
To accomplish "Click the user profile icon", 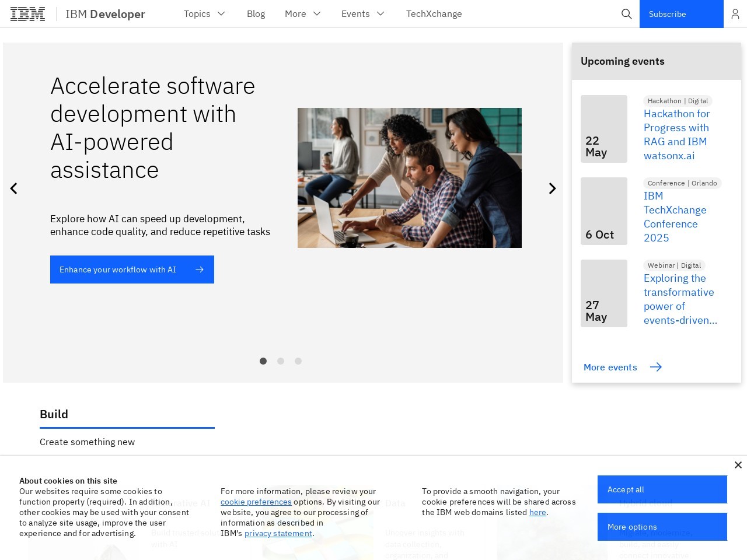I will [735, 14].
